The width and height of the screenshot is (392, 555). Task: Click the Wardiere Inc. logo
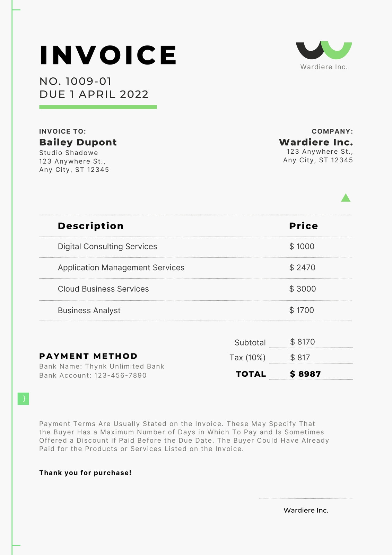point(324,55)
